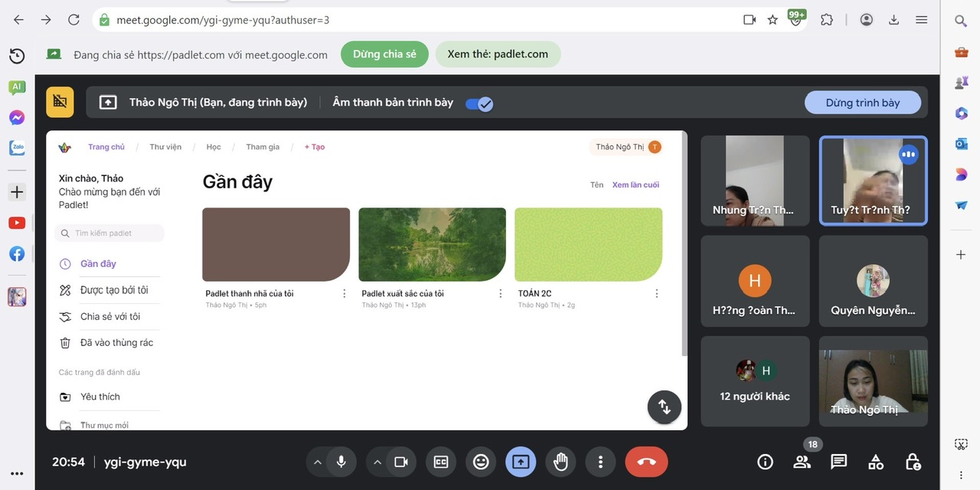Open forest Padlet xuất sắc thumbnail
The image size is (980, 490).
pos(432,244)
